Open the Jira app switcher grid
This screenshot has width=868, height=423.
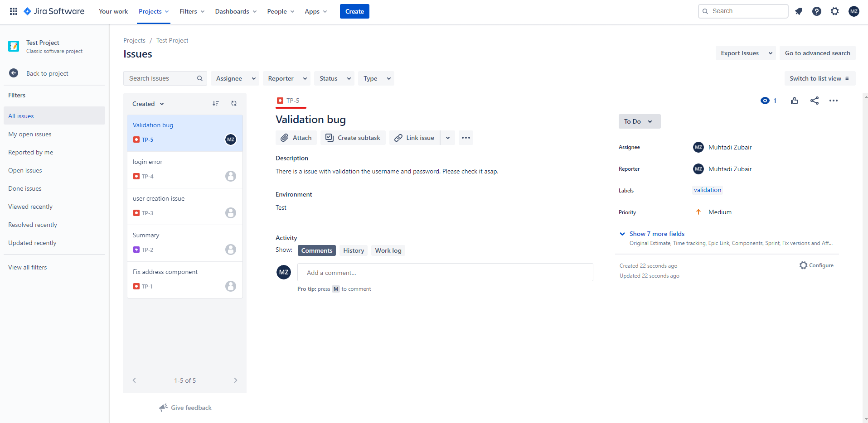[x=13, y=11]
